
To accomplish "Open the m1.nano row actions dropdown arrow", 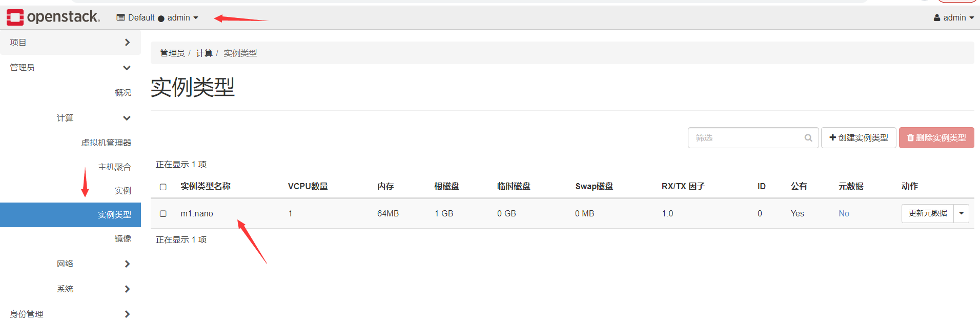I will 962,213.
